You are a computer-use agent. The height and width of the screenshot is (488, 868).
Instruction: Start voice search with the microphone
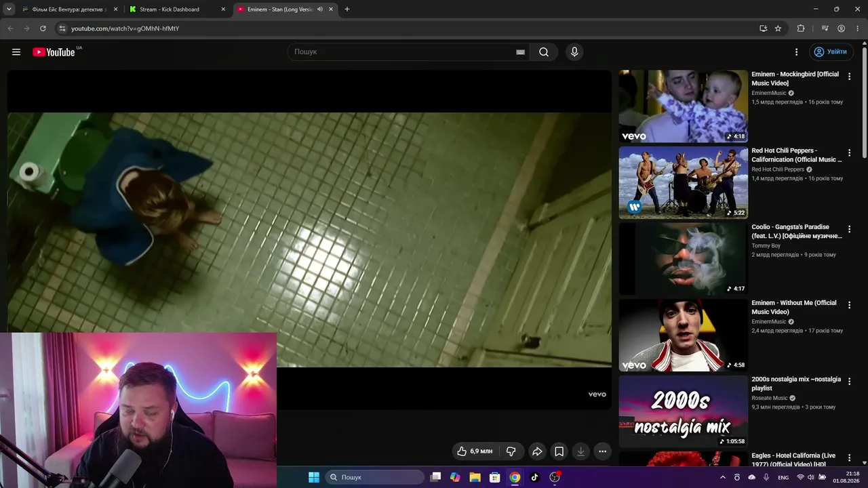pyautogui.click(x=574, y=52)
